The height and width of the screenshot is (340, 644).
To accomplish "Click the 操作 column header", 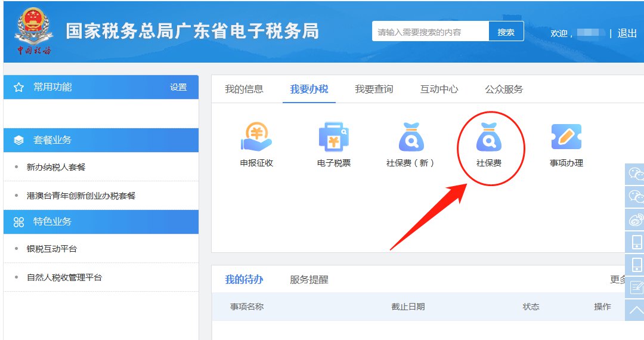I will coord(602,307).
